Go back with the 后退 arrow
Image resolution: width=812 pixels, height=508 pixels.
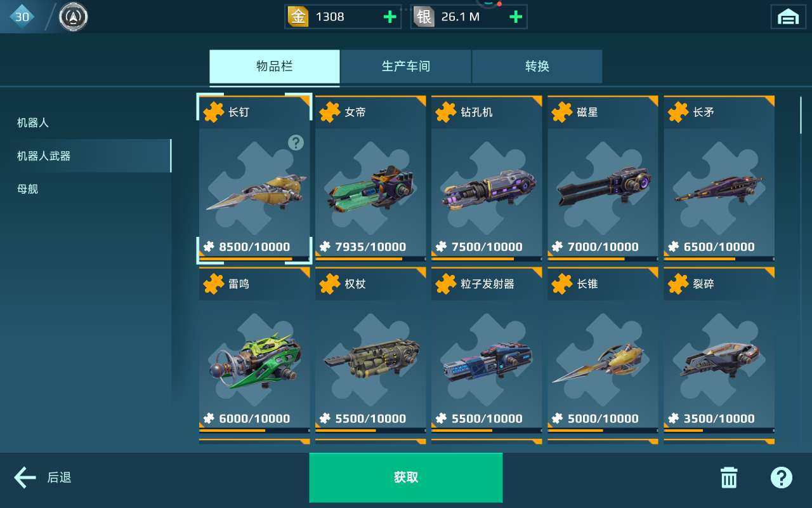tap(43, 478)
